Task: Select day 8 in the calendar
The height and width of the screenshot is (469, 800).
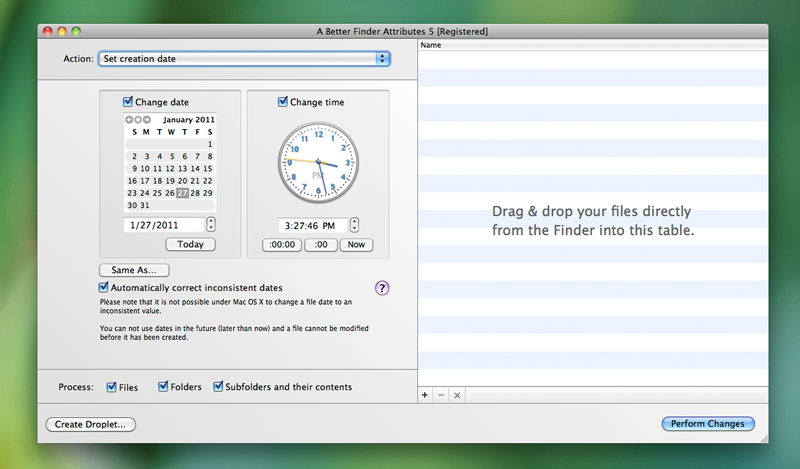Action: [x=210, y=156]
